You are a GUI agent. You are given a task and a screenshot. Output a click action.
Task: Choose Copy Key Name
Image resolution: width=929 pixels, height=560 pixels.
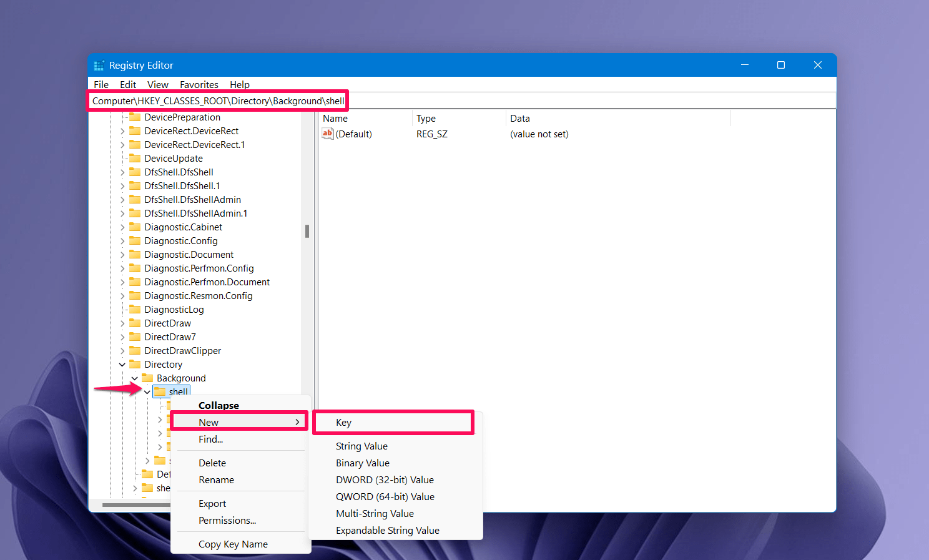[x=241, y=544]
